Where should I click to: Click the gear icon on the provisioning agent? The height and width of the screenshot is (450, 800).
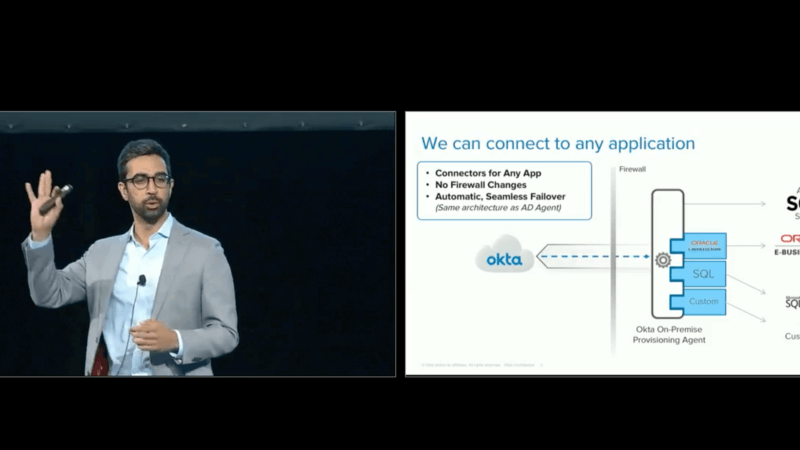pos(662,260)
